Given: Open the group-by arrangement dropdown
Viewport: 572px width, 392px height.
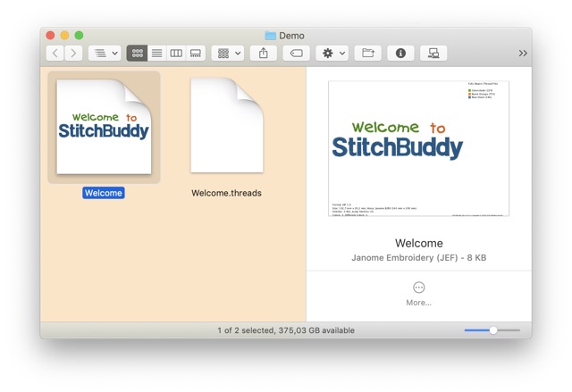Looking at the screenshot, I should 228,54.
